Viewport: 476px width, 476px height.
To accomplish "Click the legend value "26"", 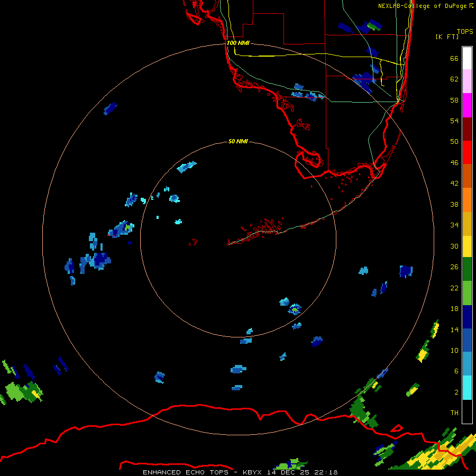I will pos(454,267).
